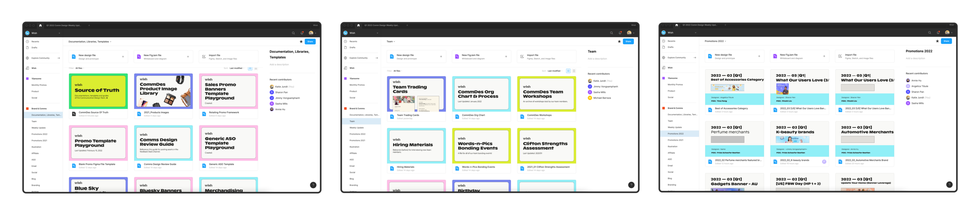980x215 pixels.
Task: Click 1Sansome purple swatch in left window
Action: pos(27,79)
